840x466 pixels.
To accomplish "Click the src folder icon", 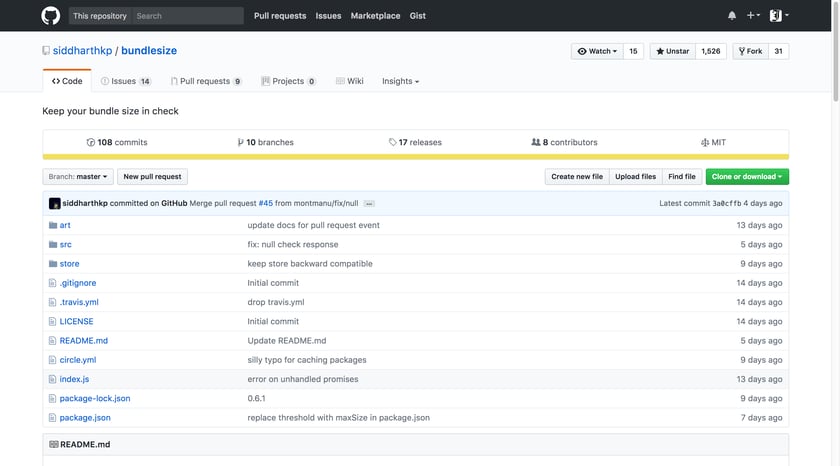I will pos(52,244).
